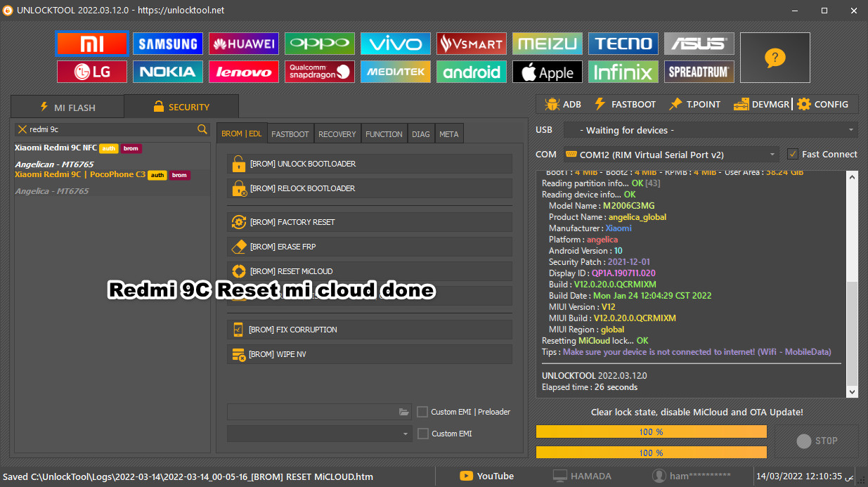Viewport: 868px width, 487px height.
Task: Select the Spreadtrum brand tile
Action: (x=699, y=72)
